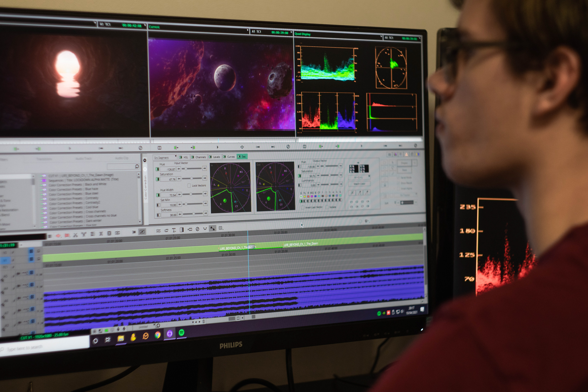Click the Remove Effect circle-slash icon in timeline toolbar

198,229
